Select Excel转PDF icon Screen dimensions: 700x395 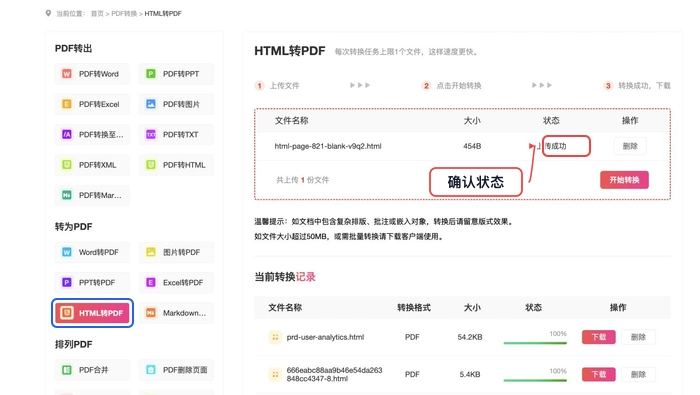[x=151, y=283]
